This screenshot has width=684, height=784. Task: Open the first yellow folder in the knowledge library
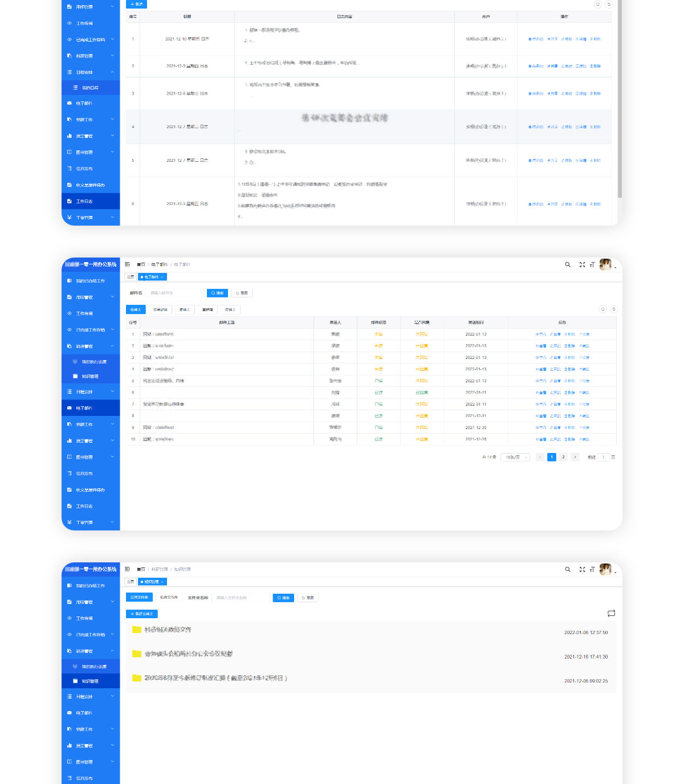[137, 630]
